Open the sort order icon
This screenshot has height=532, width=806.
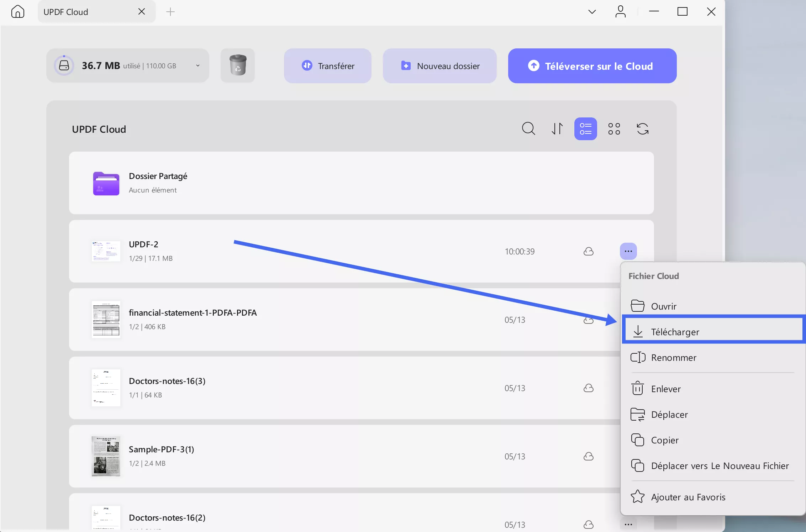pyautogui.click(x=557, y=128)
